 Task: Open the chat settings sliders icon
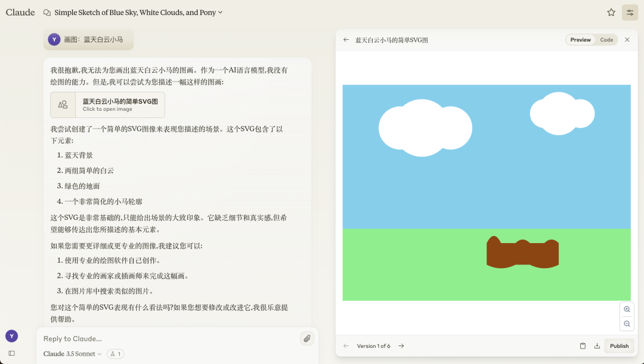click(630, 12)
